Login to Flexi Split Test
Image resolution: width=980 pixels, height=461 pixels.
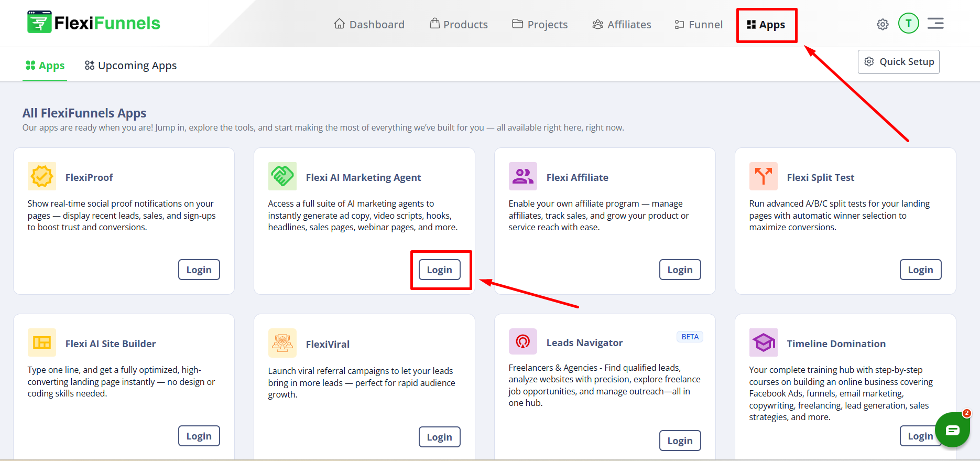tap(921, 270)
